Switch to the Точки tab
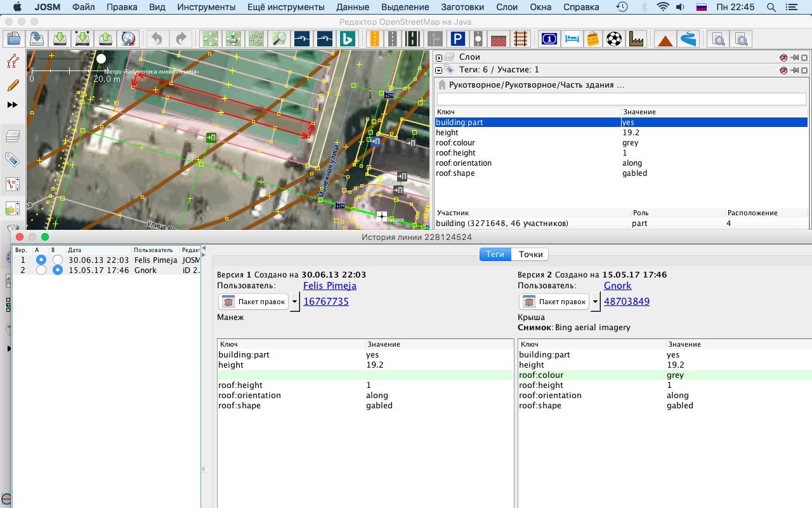 (530, 254)
